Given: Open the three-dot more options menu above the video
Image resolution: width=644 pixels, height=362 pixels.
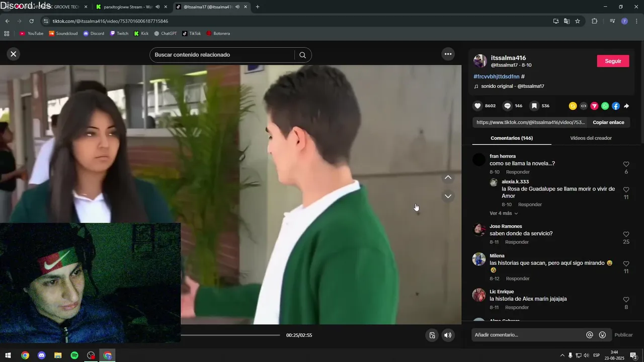Looking at the screenshot, I should coord(448,54).
